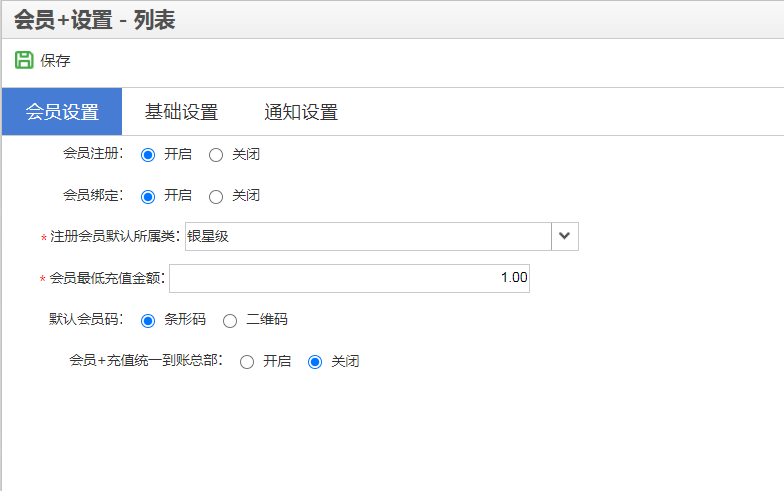Click the 保存 text button

[x=55, y=60]
